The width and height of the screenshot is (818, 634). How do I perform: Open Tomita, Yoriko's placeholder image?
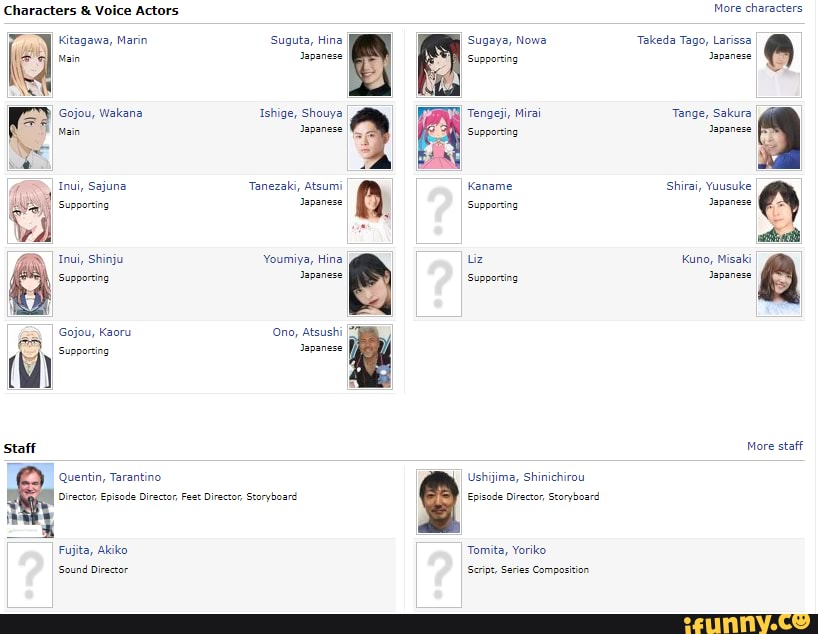pyautogui.click(x=439, y=575)
